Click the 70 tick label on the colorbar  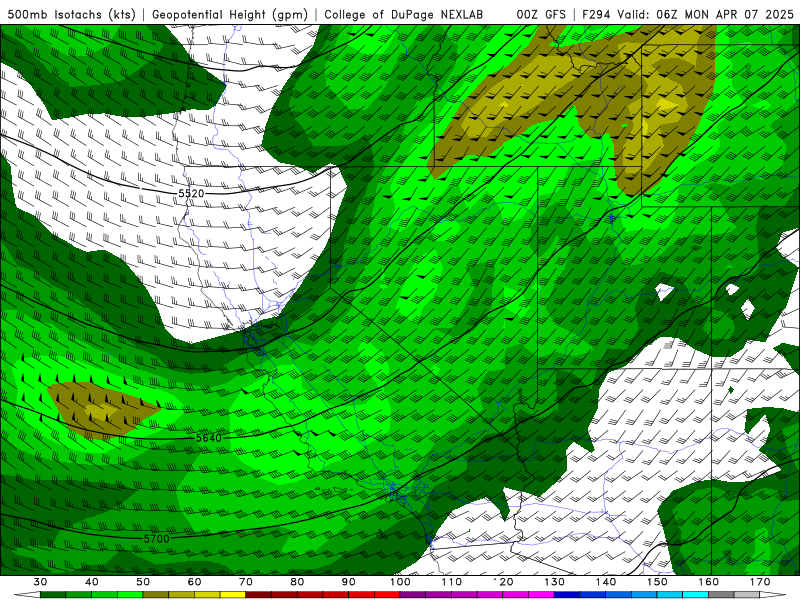(x=246, y=582)
